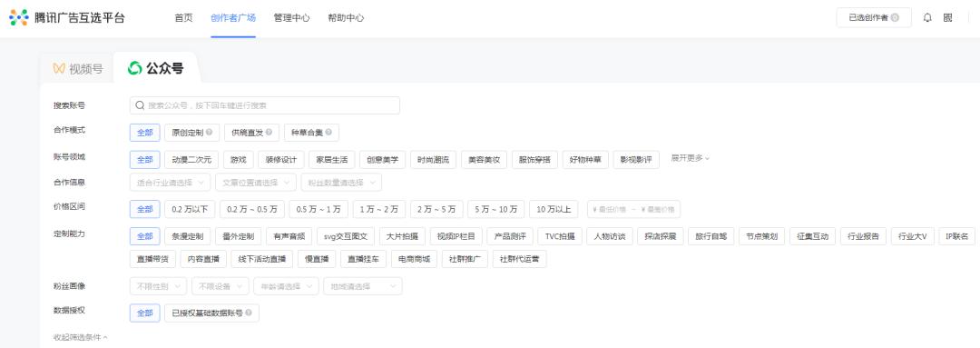Choose price range 0.2 万以下
The width and height of the screenshot is (980, 348).
coord(190,209)
